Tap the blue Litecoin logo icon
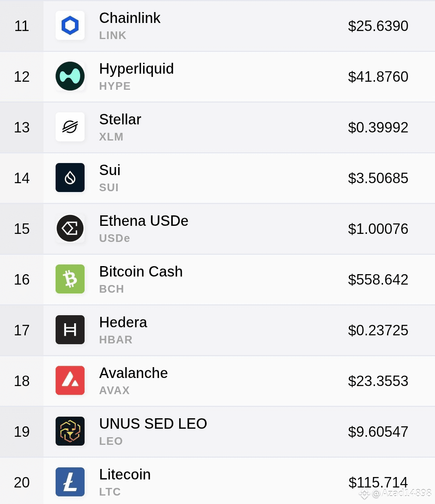Viewport: 435px width, 504px height. click(70, 482)
